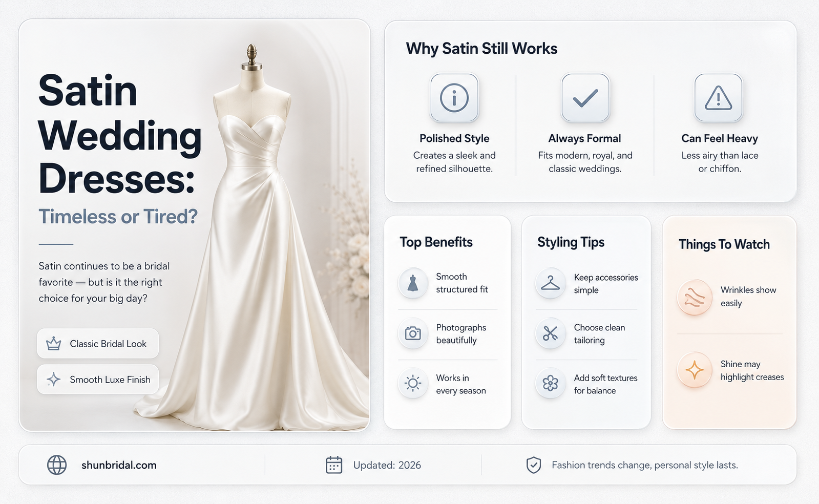Click the checkmark icon above Always Formal
Viewport: 819px width, 504px height.
click(x=585, y=98)
